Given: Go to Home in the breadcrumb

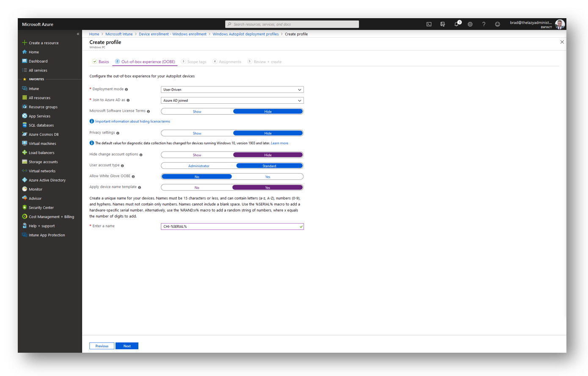Looking at the screenshot, I should click(x=94, y=34).
